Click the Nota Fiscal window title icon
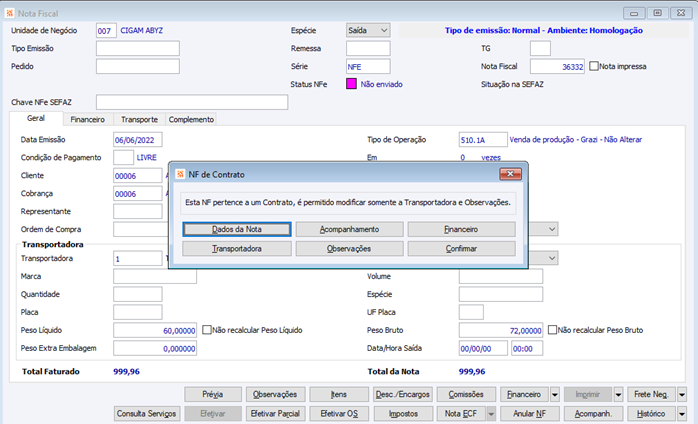 [x=9, y=13]
